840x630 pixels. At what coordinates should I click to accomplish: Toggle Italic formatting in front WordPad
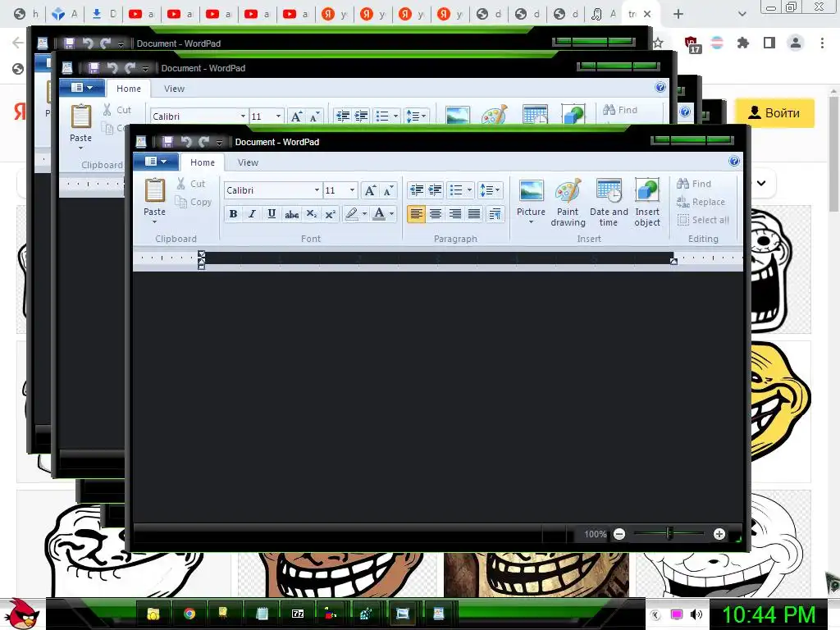(x=253, y=214)
